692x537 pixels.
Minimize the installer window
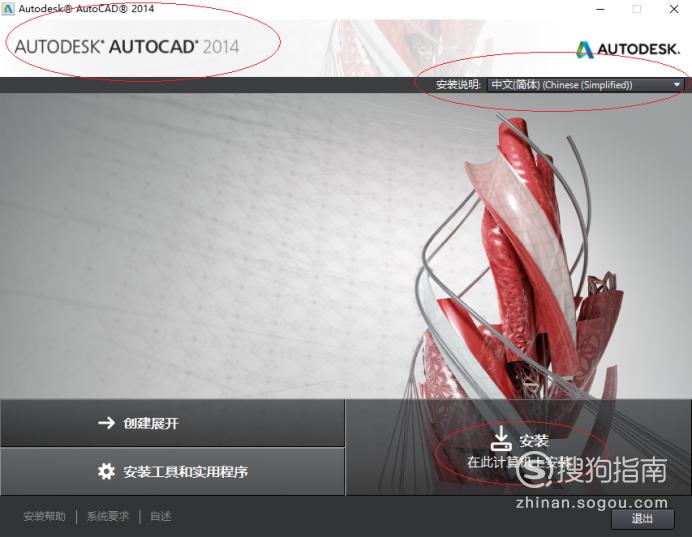tap(601, 9)
